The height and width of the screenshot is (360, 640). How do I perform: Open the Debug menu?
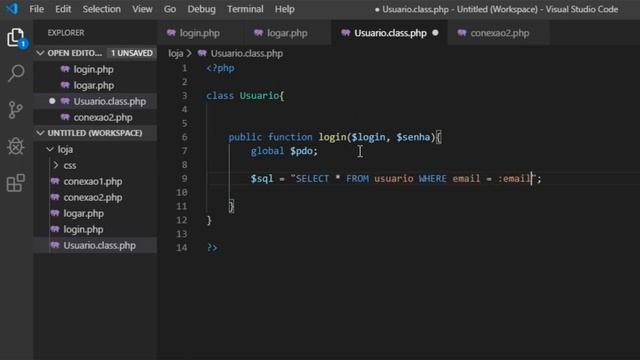click(x=201, y=9)
